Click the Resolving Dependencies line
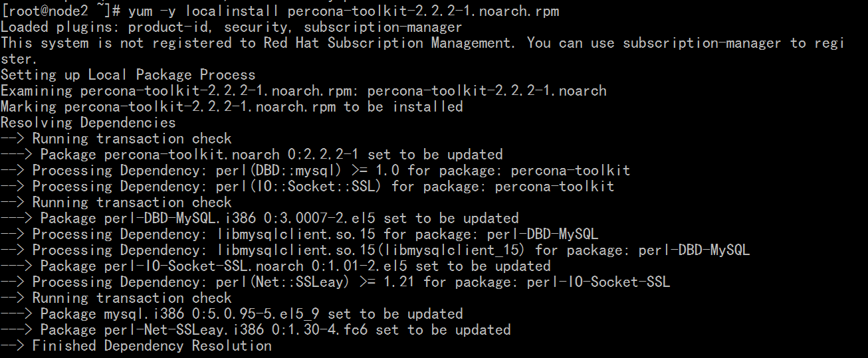Viewport: 868px width, 358px height. (88, 123)
